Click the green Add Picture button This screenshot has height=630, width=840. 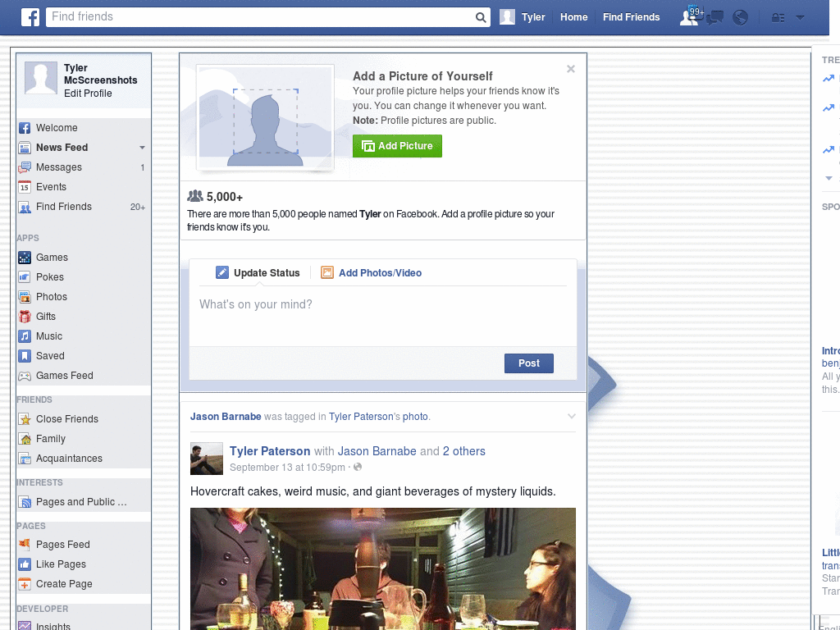coord(397,146)
